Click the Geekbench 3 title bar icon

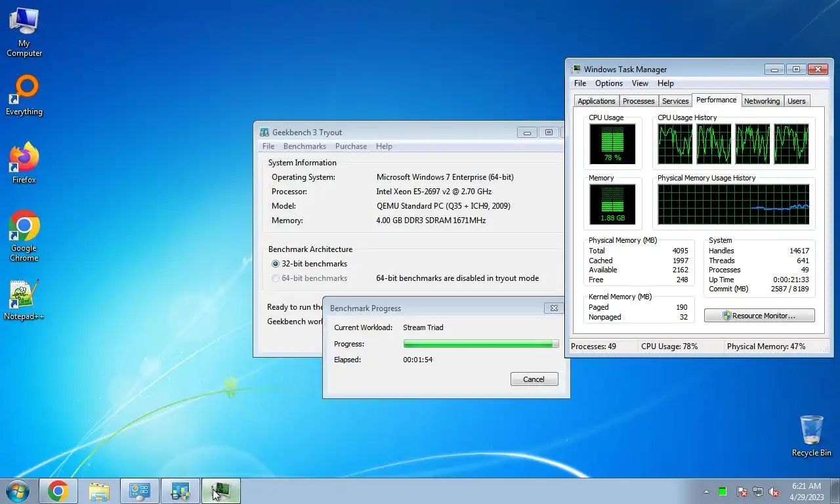(x=264, y=132)
